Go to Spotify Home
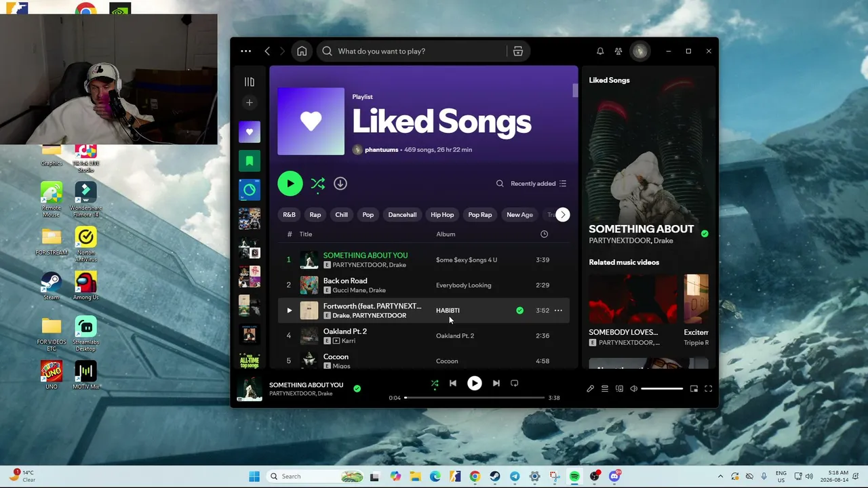The height and width of the screenshot is (488, 868). (x=302, y=51)
